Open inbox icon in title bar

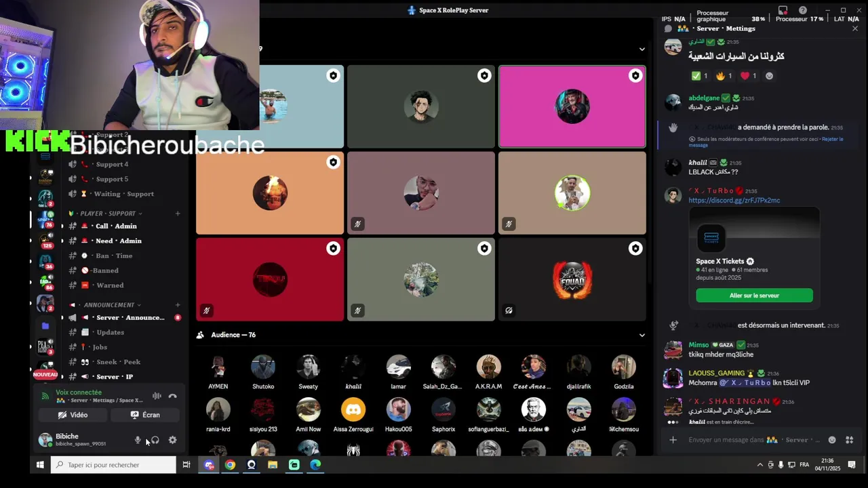(783, 10)
